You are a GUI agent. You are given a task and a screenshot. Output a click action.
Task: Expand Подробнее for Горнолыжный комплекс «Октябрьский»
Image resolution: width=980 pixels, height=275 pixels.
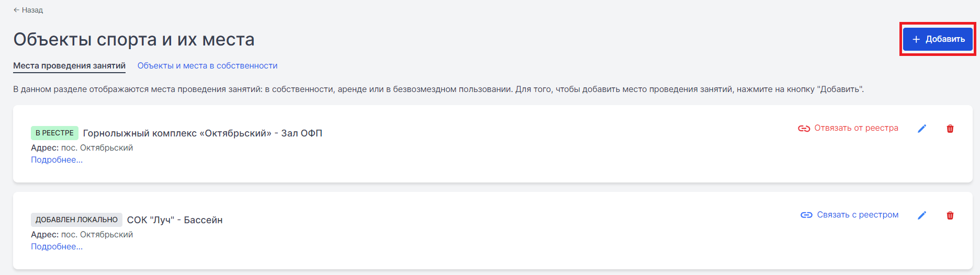pos(57,160)
